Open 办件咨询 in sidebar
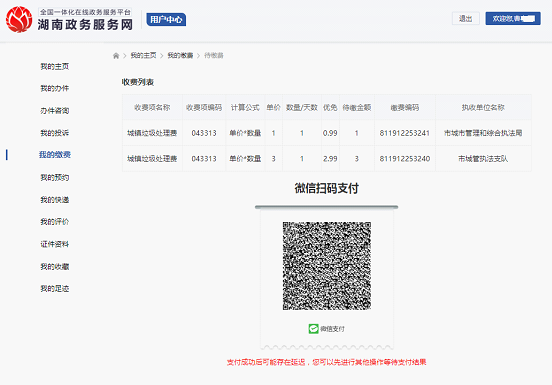 pos(55,111)
